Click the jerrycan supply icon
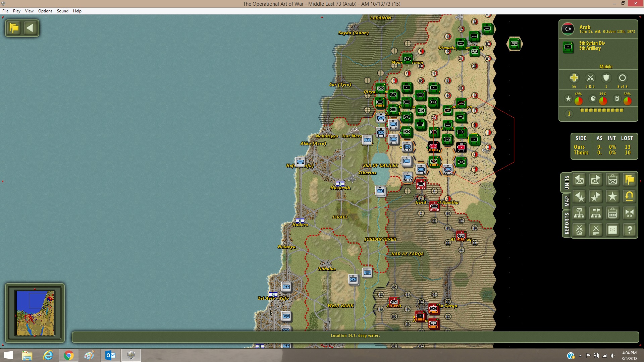The width and height of the screenshot is (644, 362). [617, 99]
